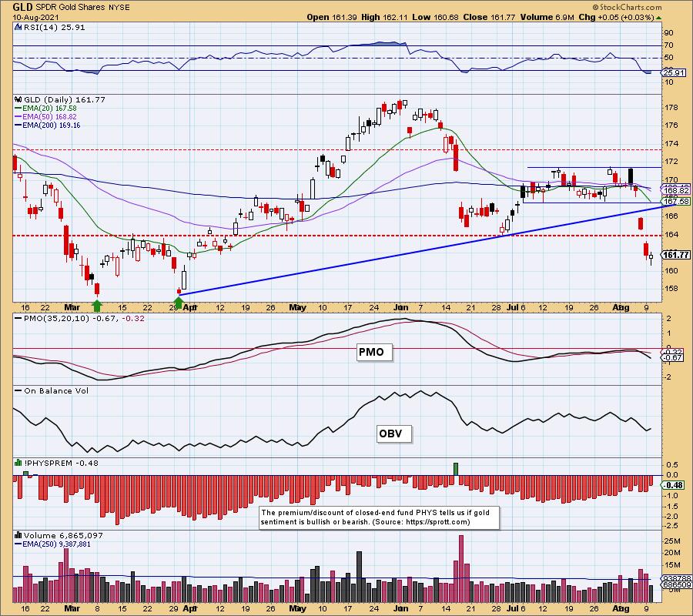
Task: Select the GLD (Daily) 161.77 label
Action: (x=65, y=100)
